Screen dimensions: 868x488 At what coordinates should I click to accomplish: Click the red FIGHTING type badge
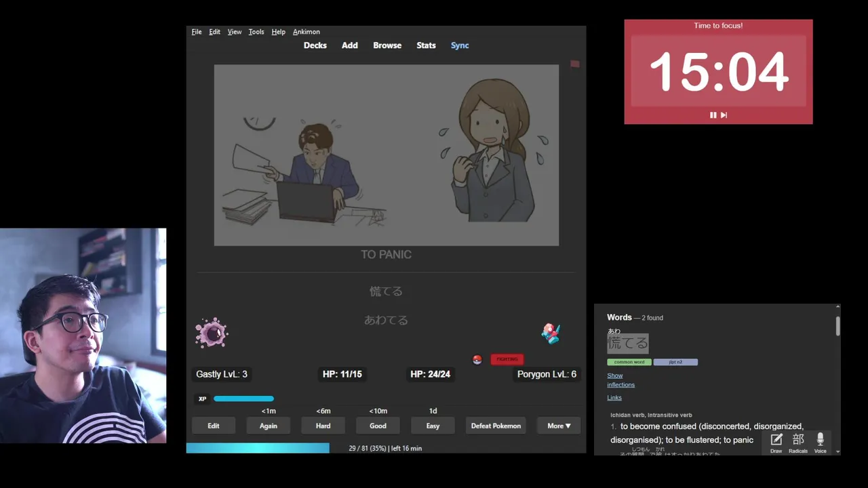pyautogui.click(x=507, y=359)
